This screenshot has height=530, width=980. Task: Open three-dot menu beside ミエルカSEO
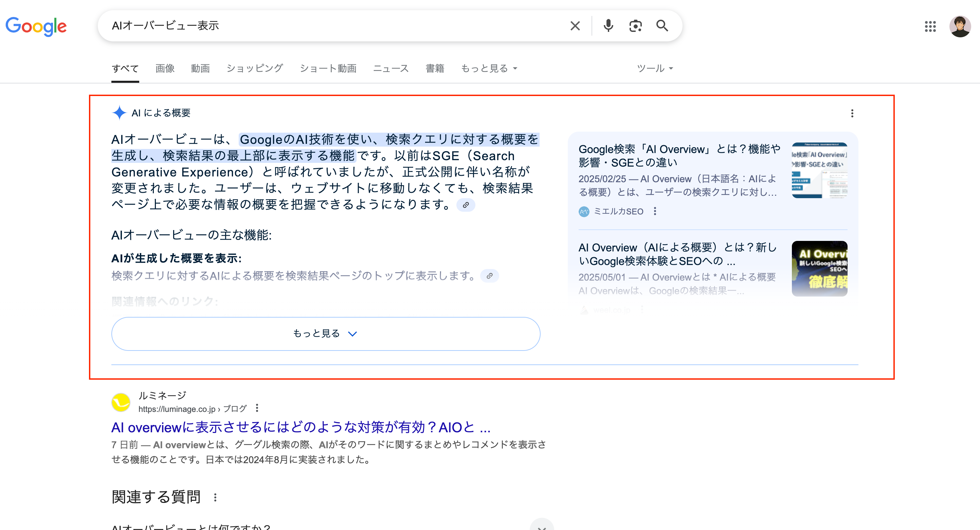pyautogui.click(x=655, y=211)
